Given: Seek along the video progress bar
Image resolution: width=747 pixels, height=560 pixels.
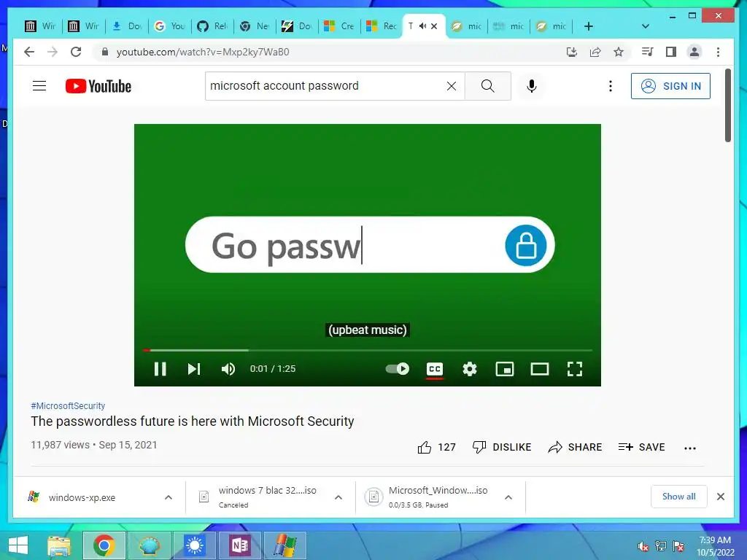Looking at the screenshot, I should pyautogui.click(x=368, y=350).
